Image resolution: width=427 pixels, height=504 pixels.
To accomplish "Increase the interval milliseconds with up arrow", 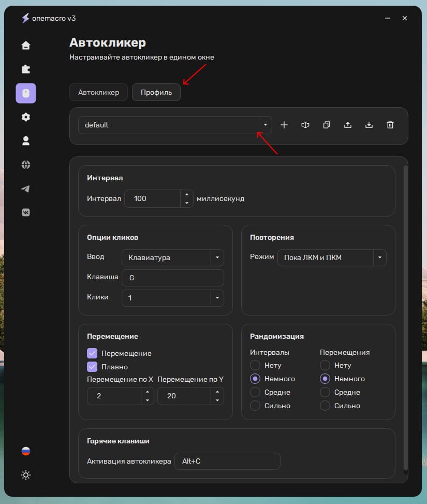I will pyautogui.click(x=186, y=195).
